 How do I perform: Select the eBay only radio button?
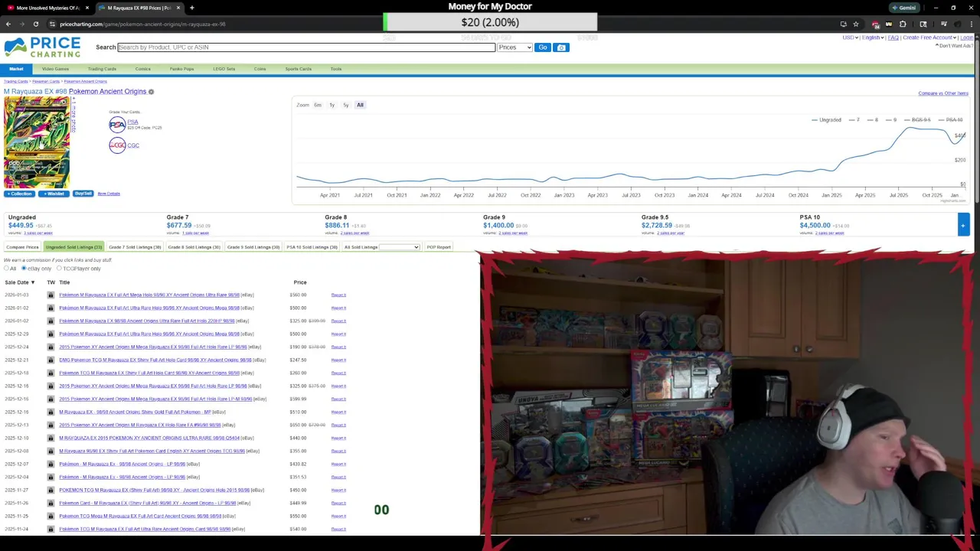(x=24, y=269)
